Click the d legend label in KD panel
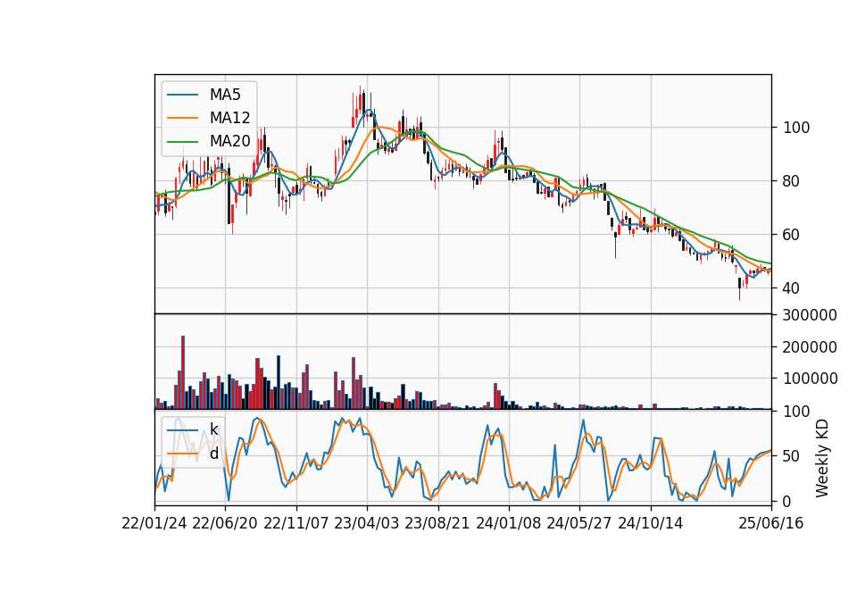857x616 pixels. tap(213, 454)
